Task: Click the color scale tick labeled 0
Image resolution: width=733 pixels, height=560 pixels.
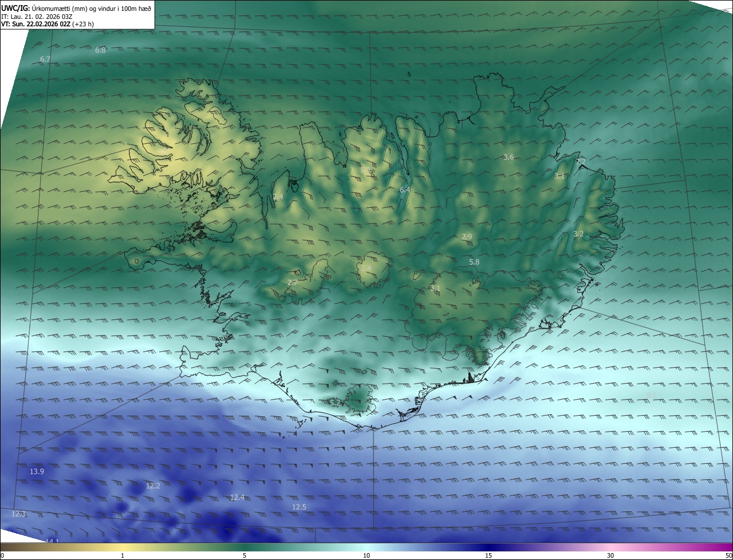Action: 2,556
